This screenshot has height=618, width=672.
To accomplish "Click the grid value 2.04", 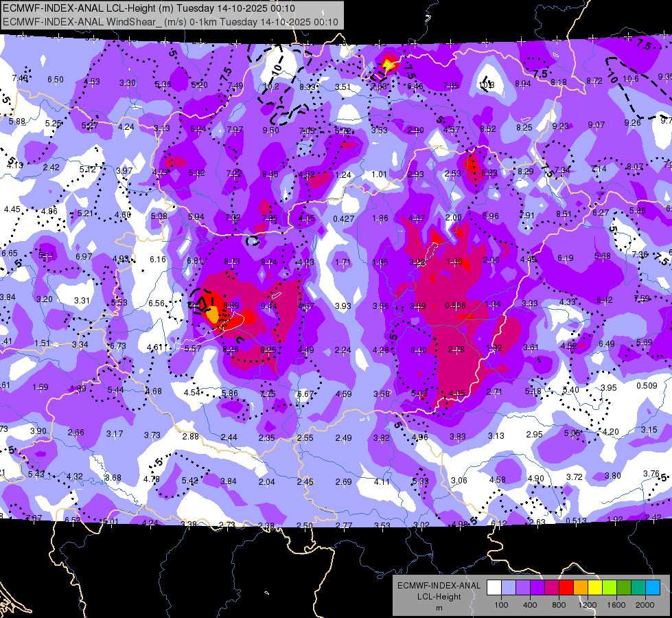I will point(266,481).
